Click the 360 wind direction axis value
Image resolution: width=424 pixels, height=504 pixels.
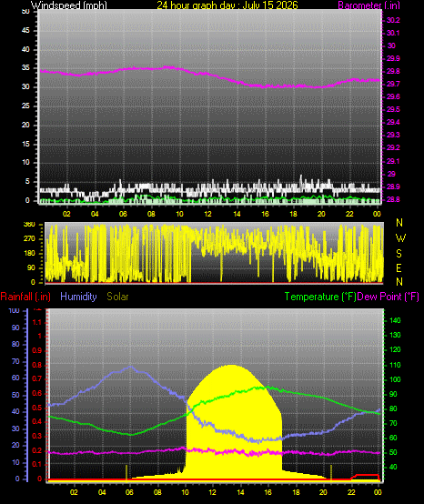tap(29, 225)
